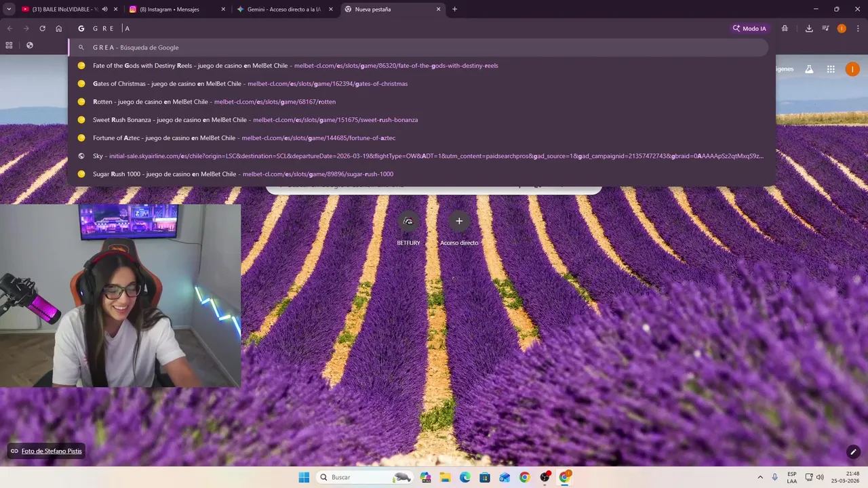Open the Chrome downloads icon
Viewport: 868px width, 488px height.
(809, 28)
